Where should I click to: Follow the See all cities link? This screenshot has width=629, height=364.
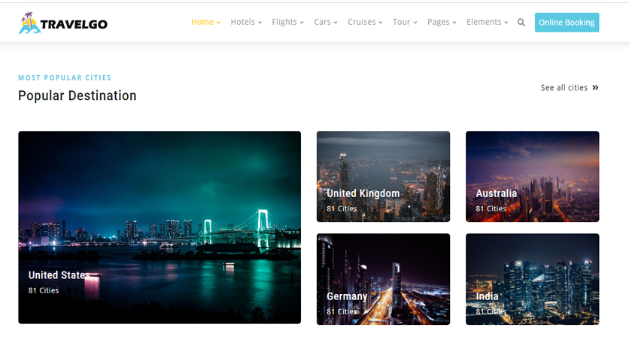click(564, 87)
